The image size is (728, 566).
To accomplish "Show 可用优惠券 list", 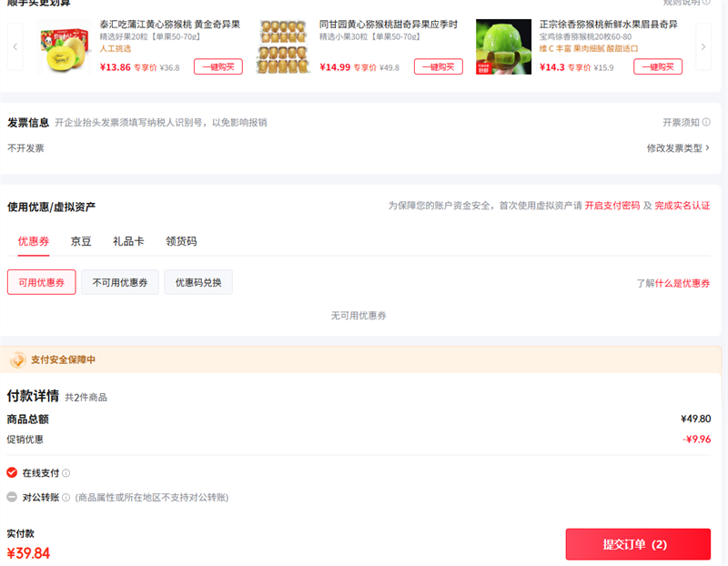I will coord(42,283).
